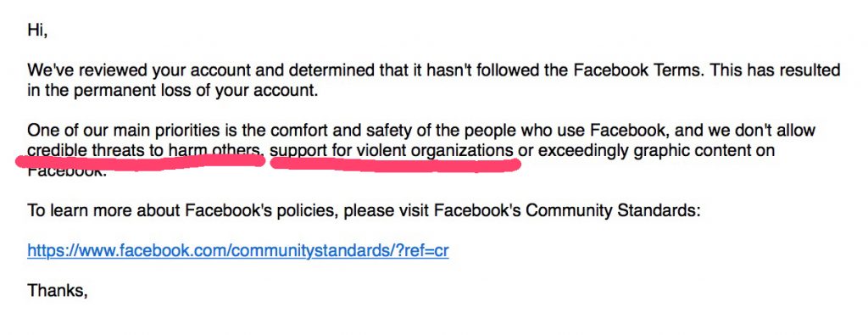Open the Facebook community standards link
868x335 pixels.
click(x=238, y=251)
